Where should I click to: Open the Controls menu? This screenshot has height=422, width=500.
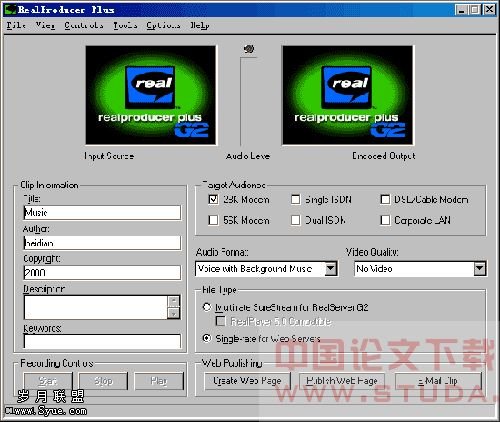(x=84, y=25)
